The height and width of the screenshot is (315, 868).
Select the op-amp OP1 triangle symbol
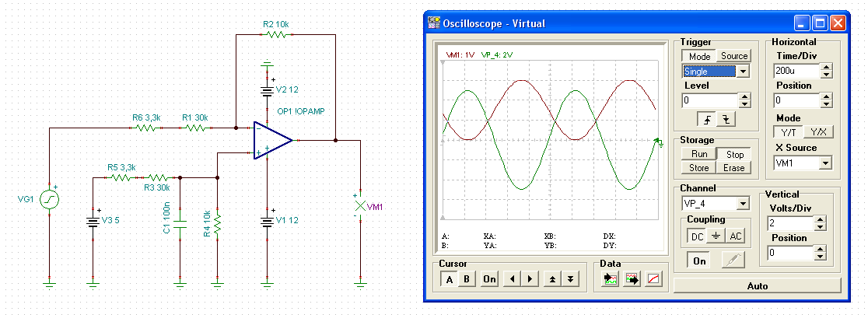click(273, 141)
